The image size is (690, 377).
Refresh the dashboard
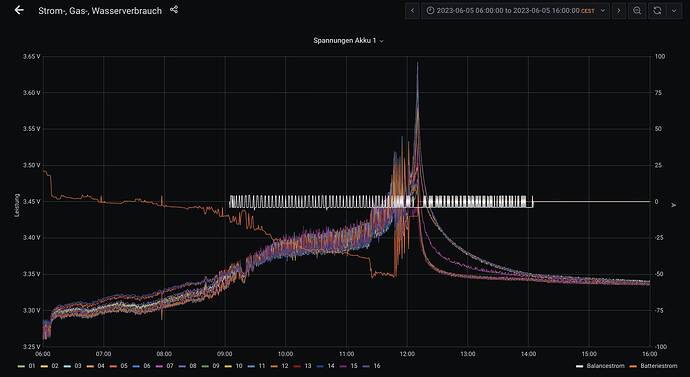[x=657, y=11]
